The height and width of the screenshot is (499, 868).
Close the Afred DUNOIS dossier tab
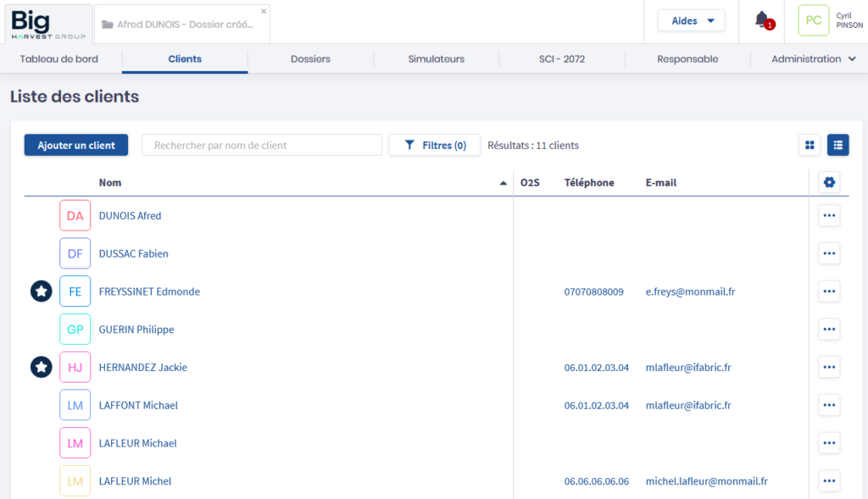coord(263,11)
